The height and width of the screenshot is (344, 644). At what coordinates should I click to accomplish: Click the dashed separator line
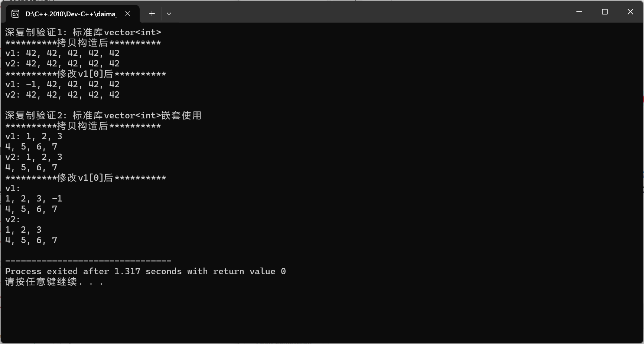tap(88, 261)
